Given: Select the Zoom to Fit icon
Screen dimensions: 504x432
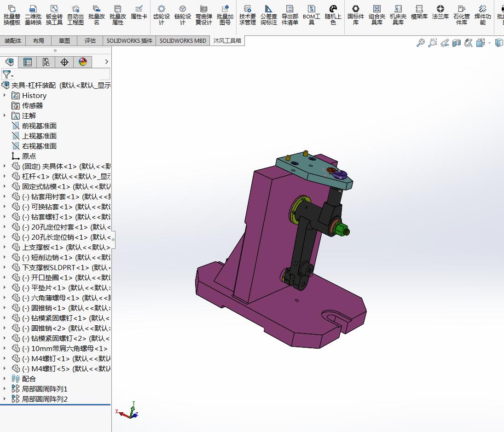Looking at the screenshot, I should (421, 42).
